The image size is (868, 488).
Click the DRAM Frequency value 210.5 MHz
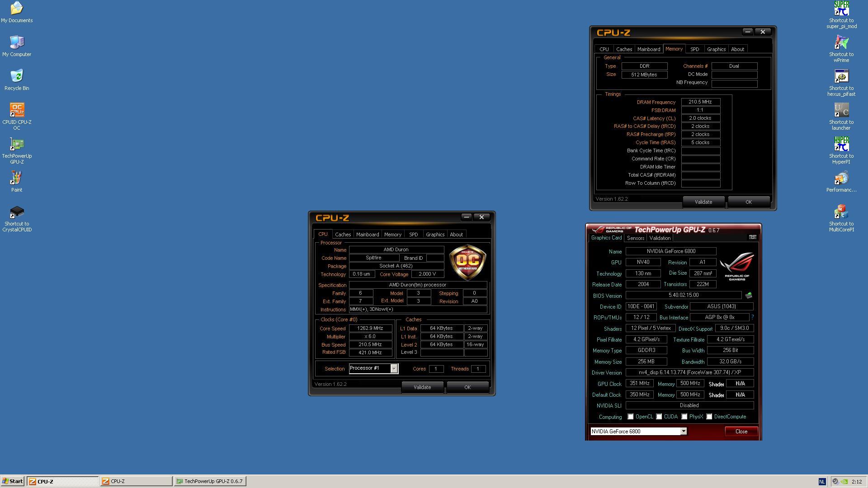point(700,102)
